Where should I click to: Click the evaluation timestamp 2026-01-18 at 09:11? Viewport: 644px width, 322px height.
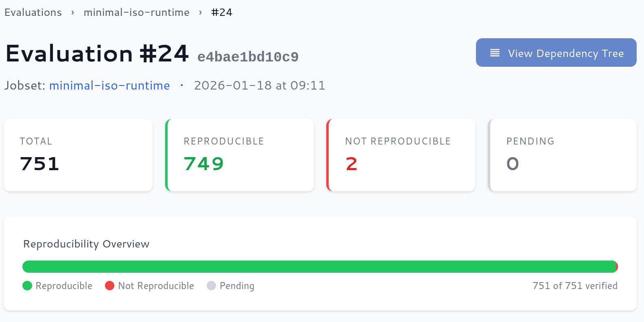(x=260, y=85)
